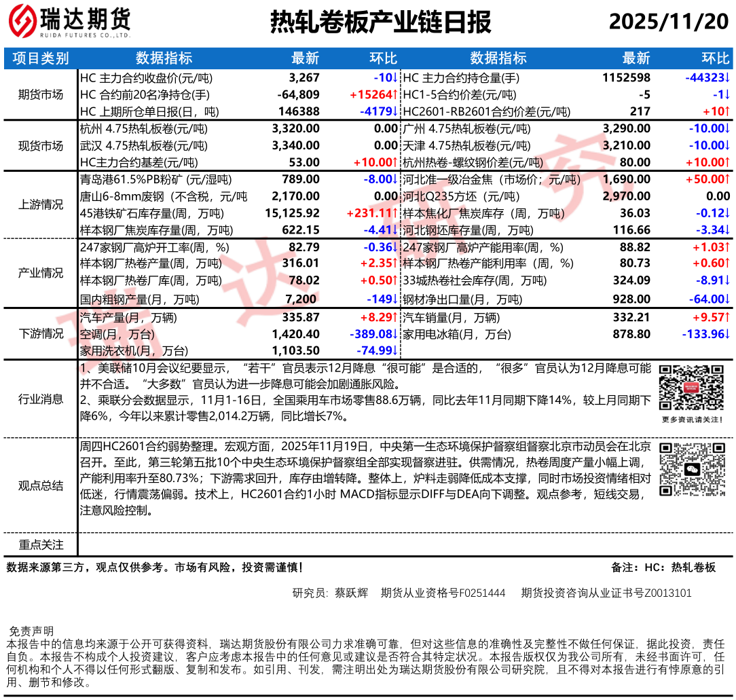Viewport: 736px width, 700px height.
Task: Click the up arrow beside +50.00 coke price
Action: (726, 180)
